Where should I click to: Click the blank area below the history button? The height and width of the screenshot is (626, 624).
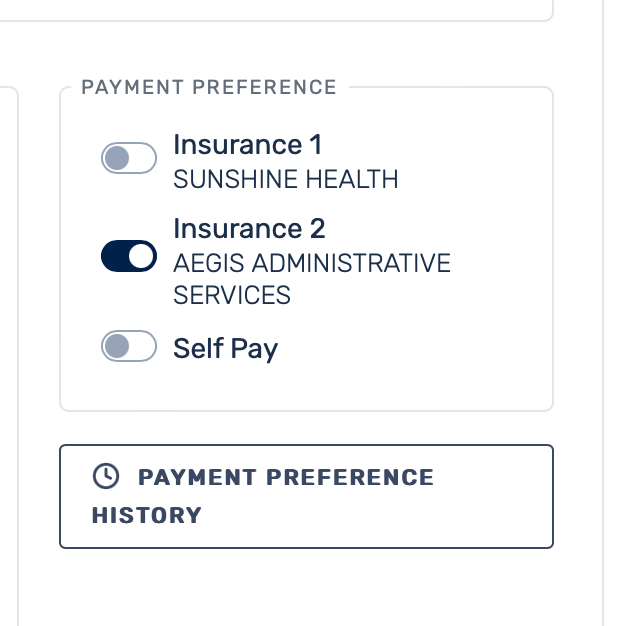306,590
